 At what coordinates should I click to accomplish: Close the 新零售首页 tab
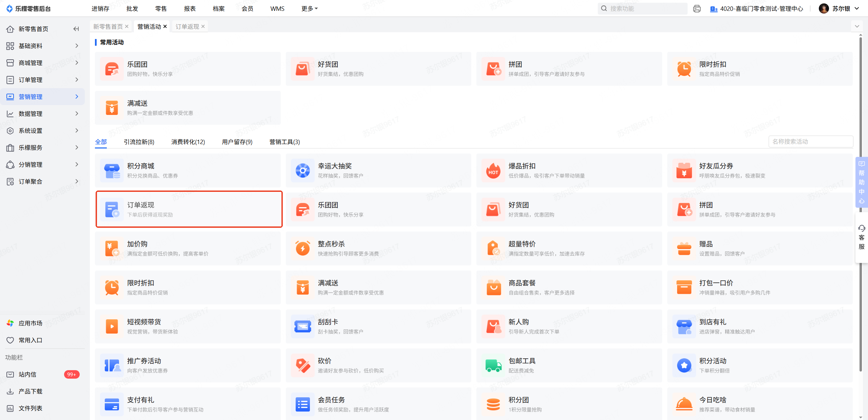(x=127, y=26)
